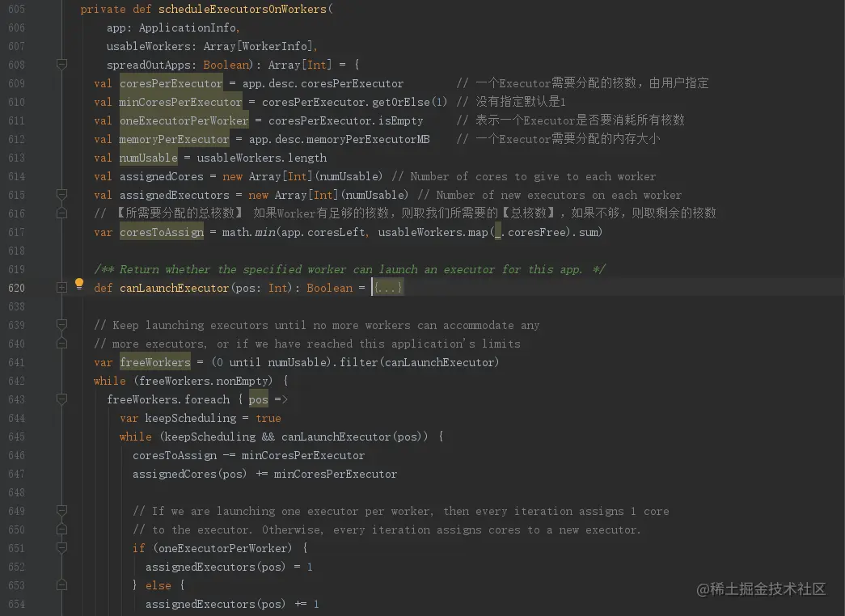Expand the folded canLaunchExecutor plus marker

click(x=62, y=288)
